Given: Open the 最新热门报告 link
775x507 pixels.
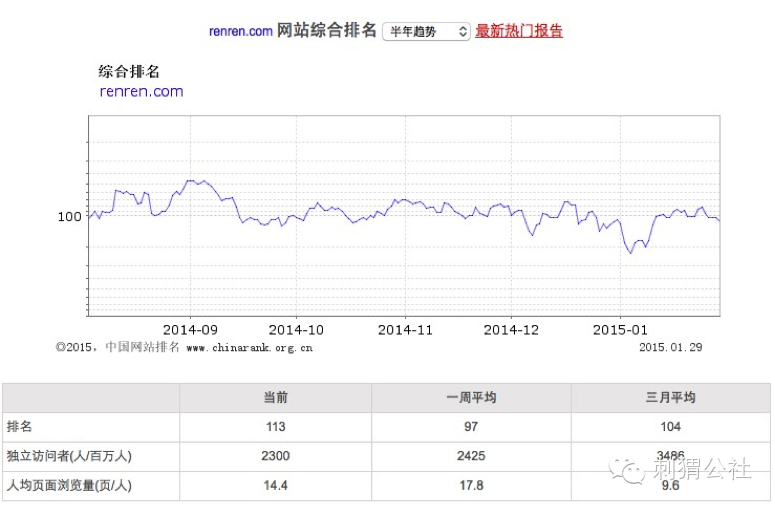Looking at the screenshot, I should (x=518, y=31).
